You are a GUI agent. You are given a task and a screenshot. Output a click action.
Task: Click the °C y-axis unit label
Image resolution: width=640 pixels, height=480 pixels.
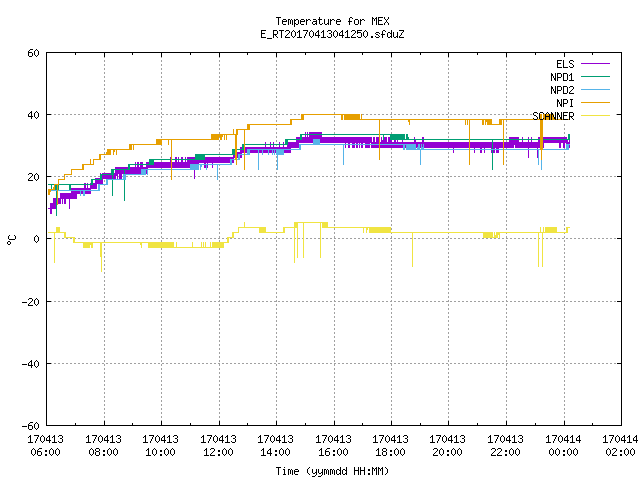(11, 240)
